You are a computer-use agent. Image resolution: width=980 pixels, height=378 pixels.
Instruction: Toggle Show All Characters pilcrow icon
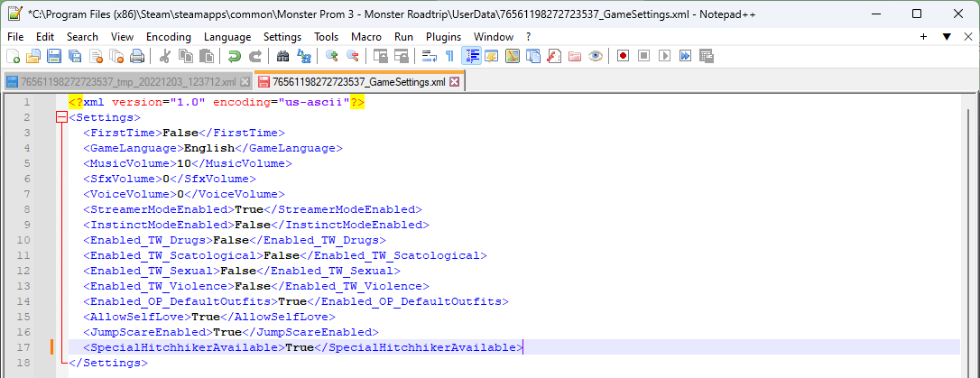[450, 57]
